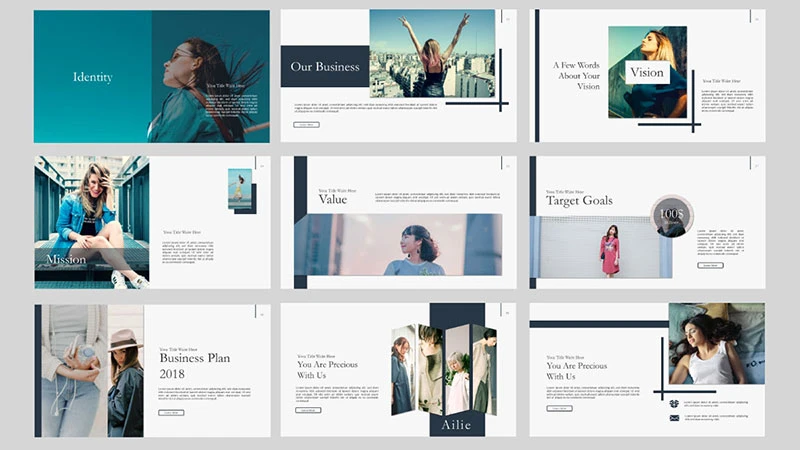Click 'A Few Words About Your Vision' text

pos(577,76)
